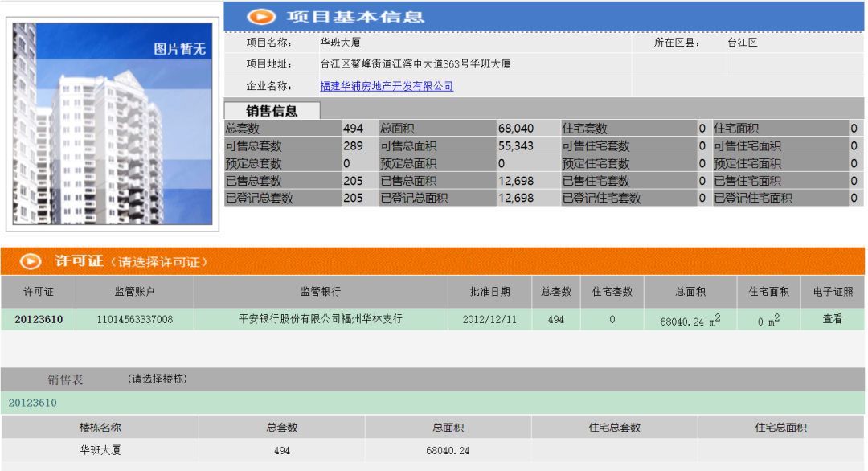Click the 可售总面积 value 55,343

tap(516, 146)
